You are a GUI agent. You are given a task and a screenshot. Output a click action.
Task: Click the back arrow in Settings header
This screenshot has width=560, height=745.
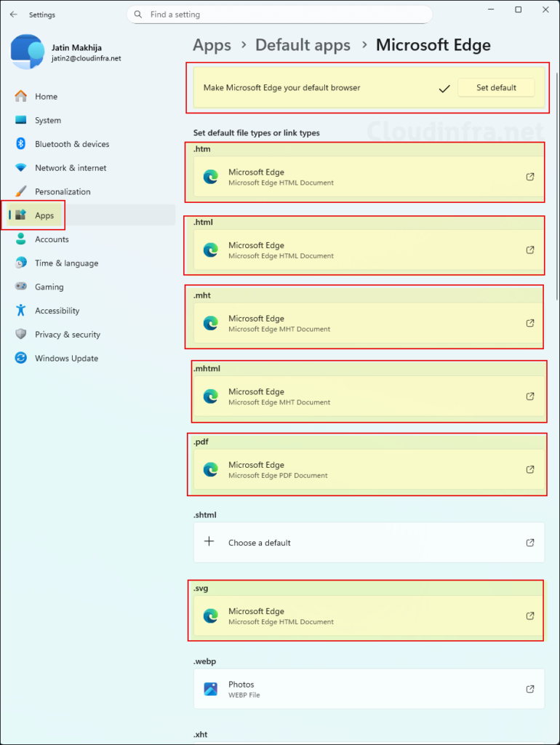(x=13, y=15)
